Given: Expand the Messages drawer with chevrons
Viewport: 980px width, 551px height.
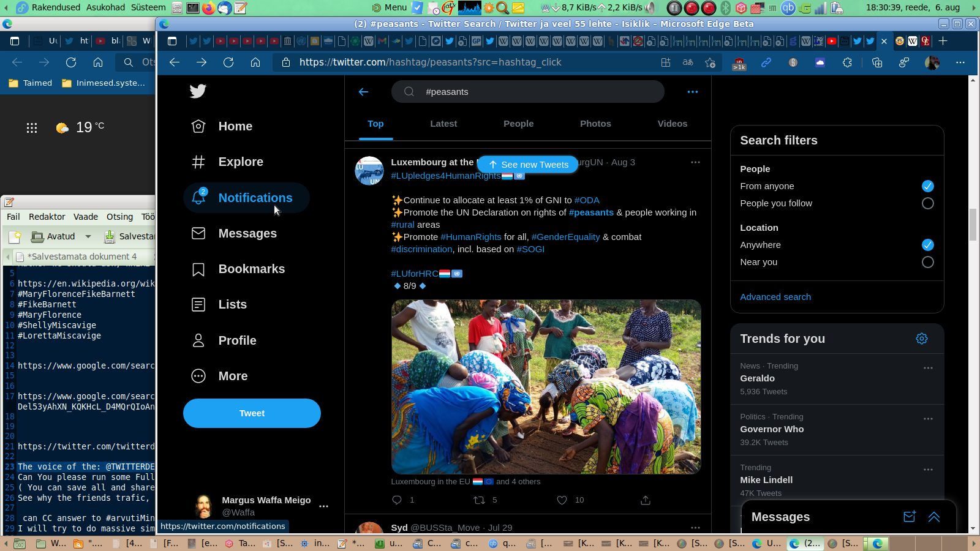Looking at the screenshot, I should pyautogui.click(x=934, y=517).
